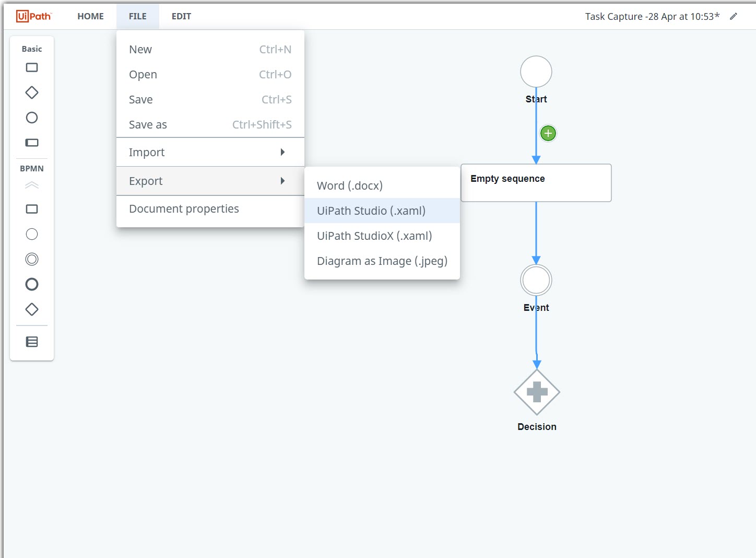Open HOME from the top navigation
This screenshot has width=756, height=558.
click(90, 16)
